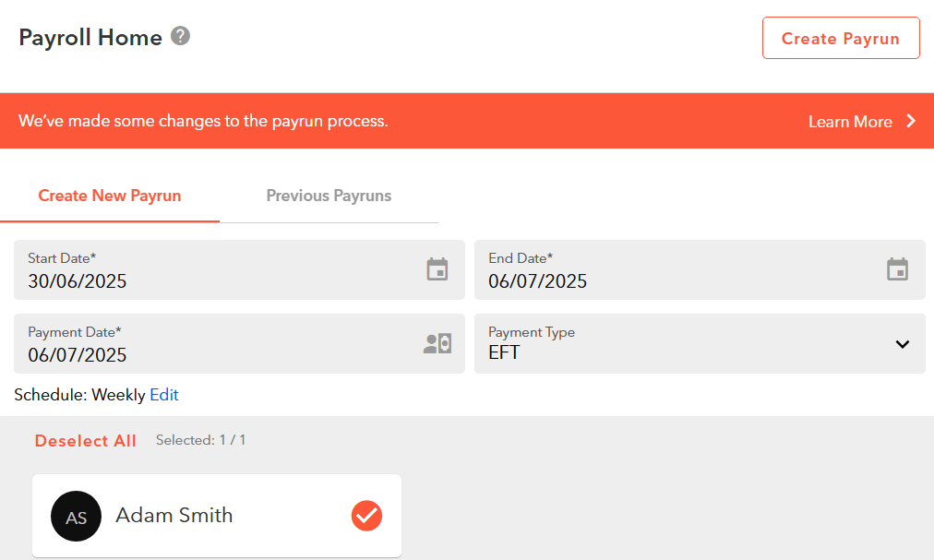934x560 pixels.
Task: Toggle Adam Smith's selection checkmark
Action: (366, 516)
